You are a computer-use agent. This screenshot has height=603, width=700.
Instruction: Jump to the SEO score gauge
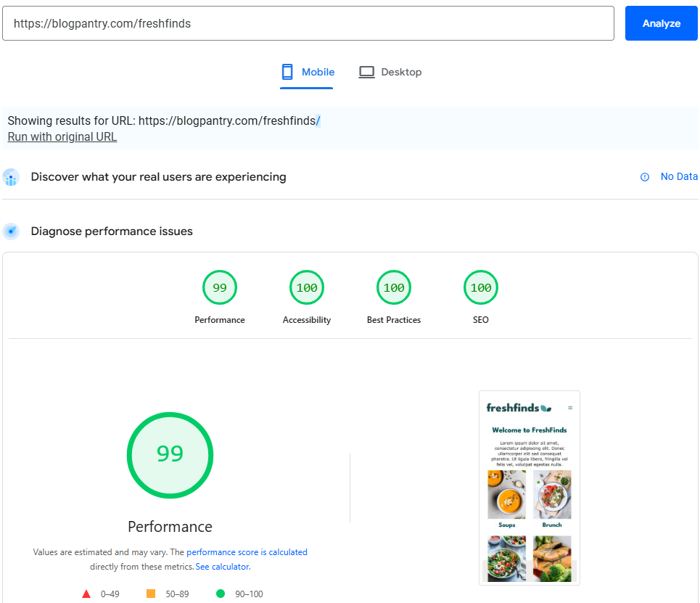point(481,288)
